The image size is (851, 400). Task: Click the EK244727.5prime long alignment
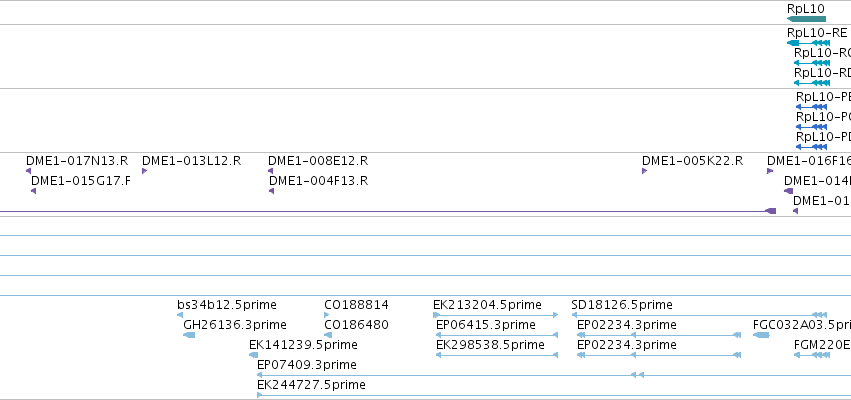(554, 395)
